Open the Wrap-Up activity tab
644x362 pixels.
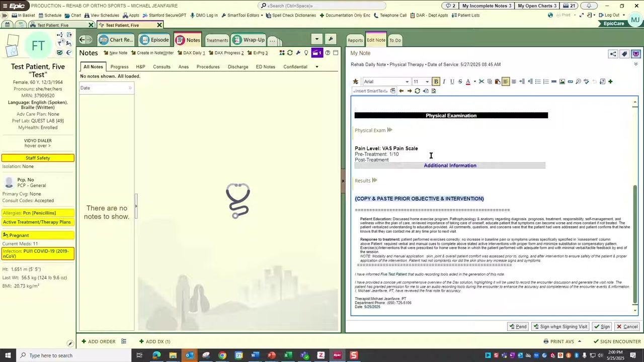click(x=249, y=40)
